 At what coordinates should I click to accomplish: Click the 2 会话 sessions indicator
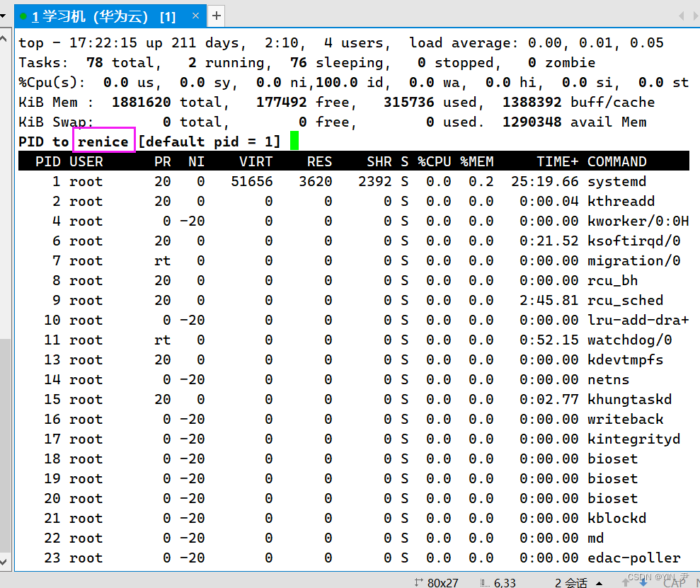point(571,582)
